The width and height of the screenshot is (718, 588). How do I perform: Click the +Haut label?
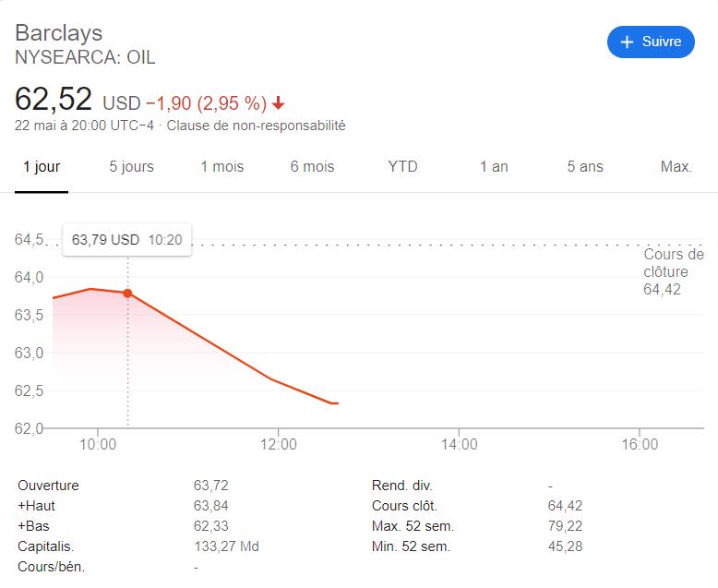click(36, 506)
